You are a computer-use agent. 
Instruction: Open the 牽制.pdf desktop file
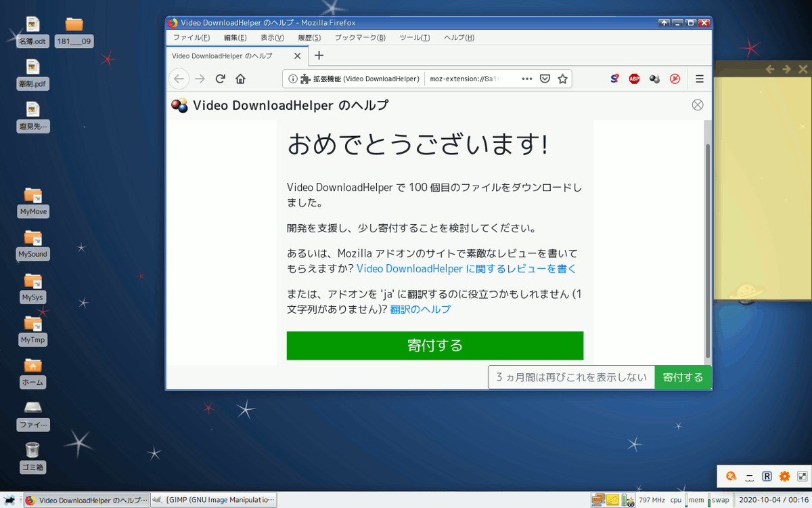(33, 74)
